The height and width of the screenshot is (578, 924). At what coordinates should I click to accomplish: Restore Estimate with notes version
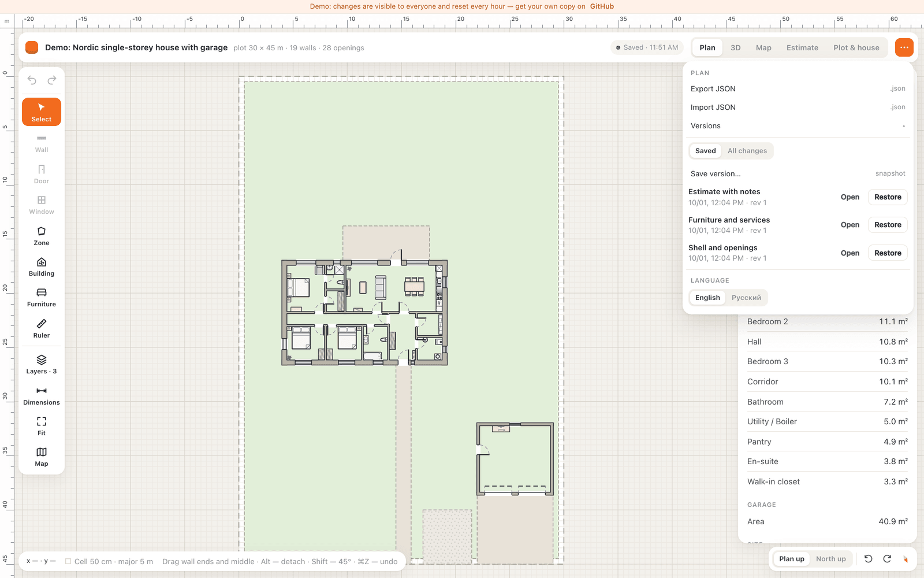pos(888,197)
